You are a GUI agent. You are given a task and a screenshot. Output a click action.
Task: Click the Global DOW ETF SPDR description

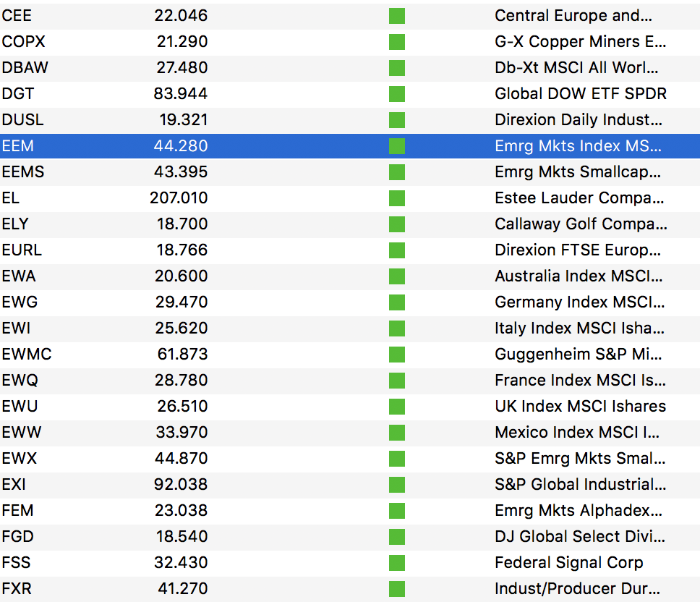click(x=581, y=94)
